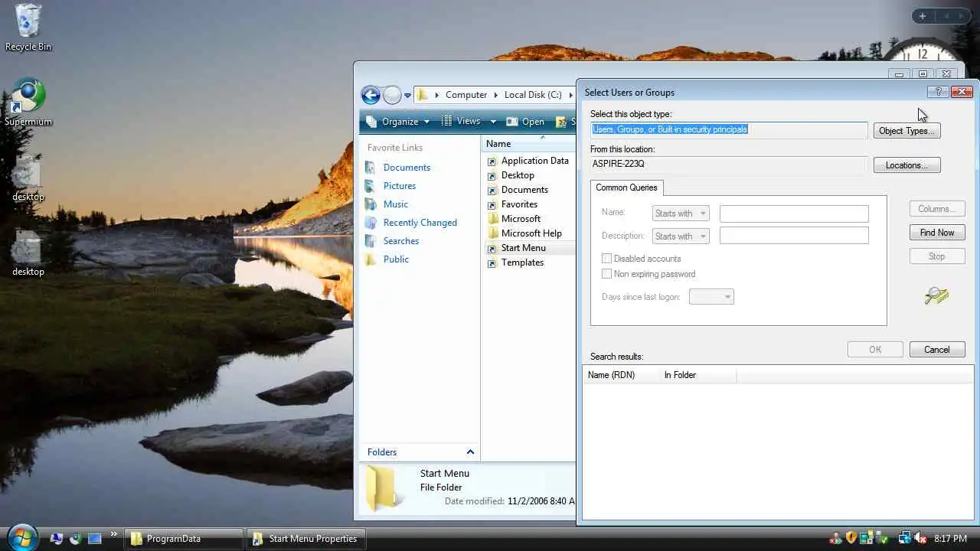This screenshot has width=980, height=551.
Task: Go back in the Explorer window
Action: coord(371,95)
